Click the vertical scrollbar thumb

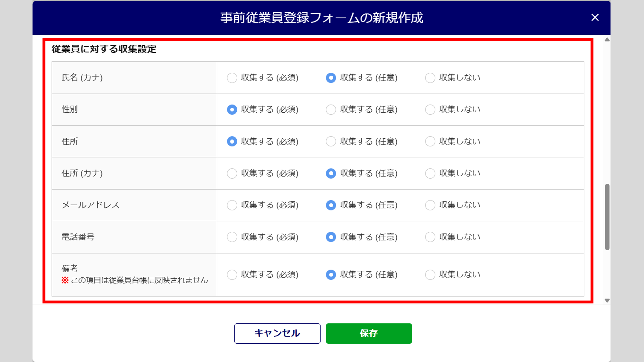click(x=607, y=217)
